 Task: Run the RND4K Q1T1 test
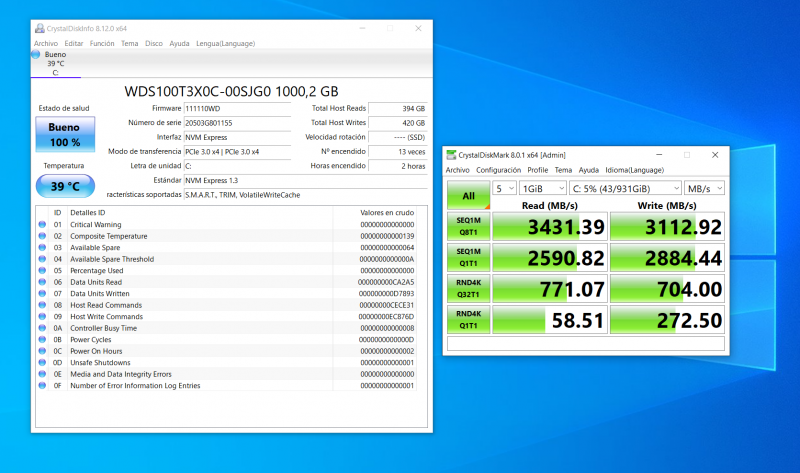point(468,320)
